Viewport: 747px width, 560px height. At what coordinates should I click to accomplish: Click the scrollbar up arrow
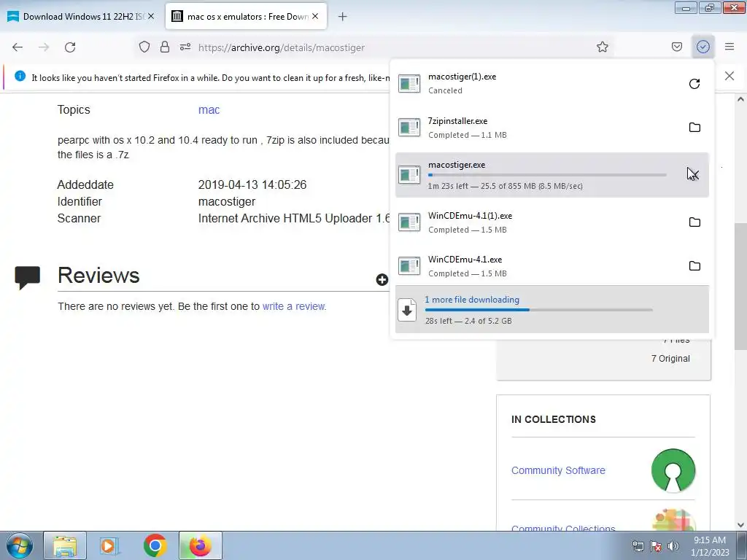[x=740, y=99]
